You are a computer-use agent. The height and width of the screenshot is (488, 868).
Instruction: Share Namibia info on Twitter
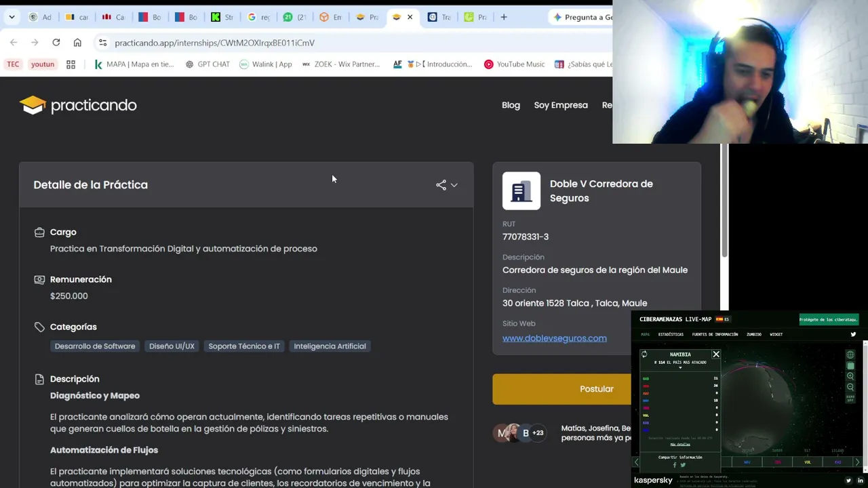(x=683, y=465)
